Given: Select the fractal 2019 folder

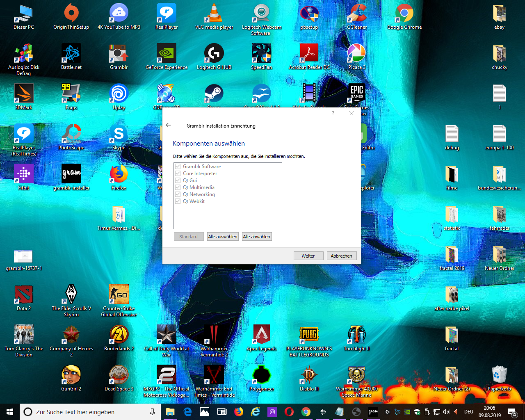Looking at the screenshot, I should (452, 258).
